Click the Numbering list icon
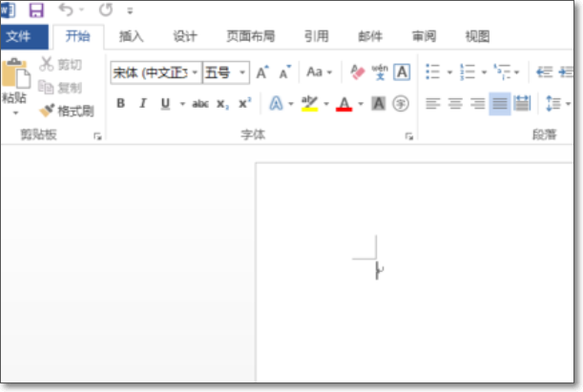583x392 pixels. tap(468, 72)
